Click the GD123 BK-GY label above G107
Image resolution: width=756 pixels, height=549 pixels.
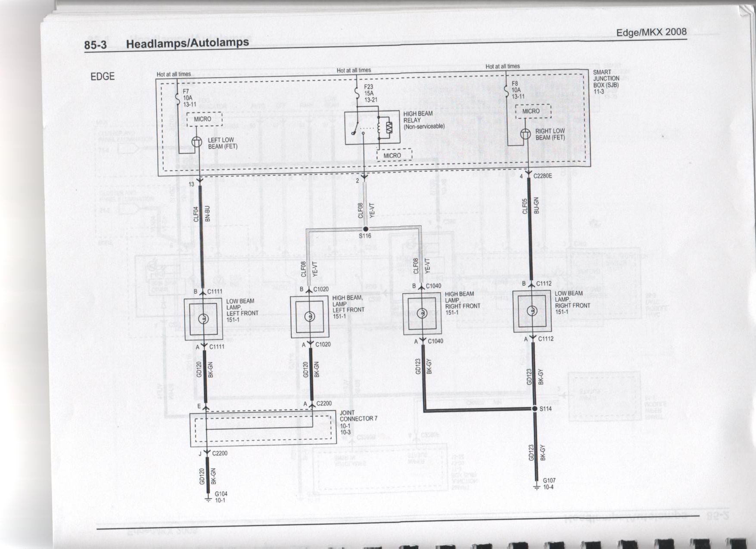click(x=536, y=453)
